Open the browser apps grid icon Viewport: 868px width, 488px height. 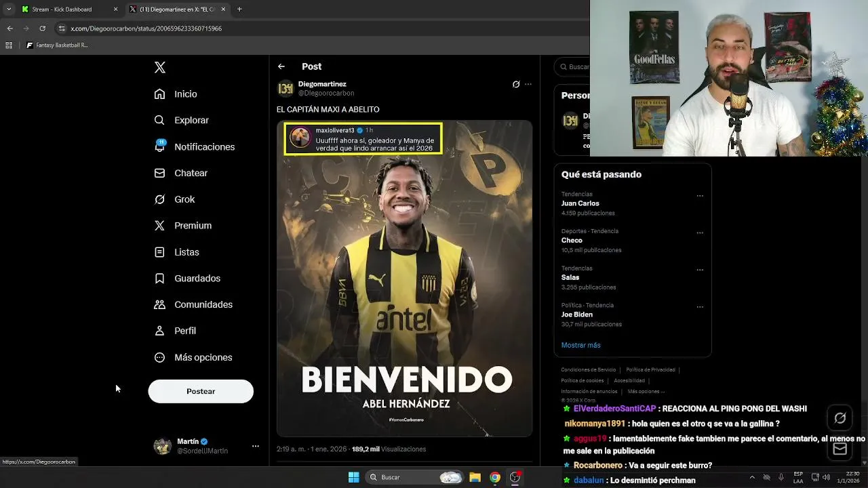(x=9, y=45)
